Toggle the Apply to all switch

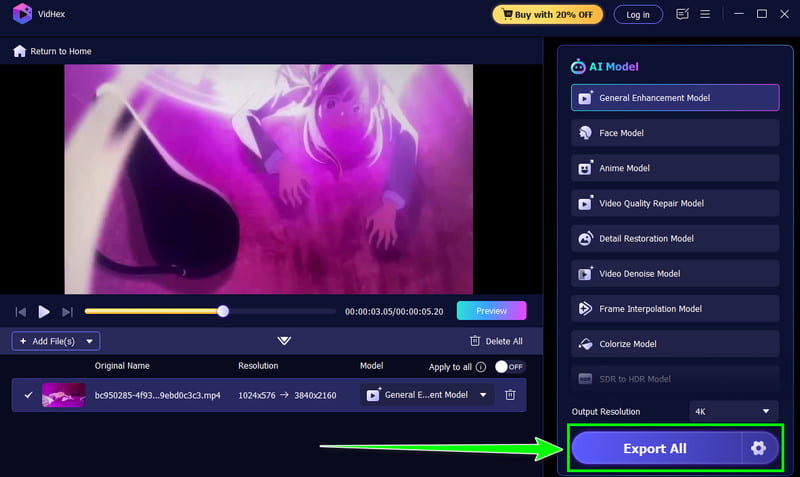[x=510, y=367]
